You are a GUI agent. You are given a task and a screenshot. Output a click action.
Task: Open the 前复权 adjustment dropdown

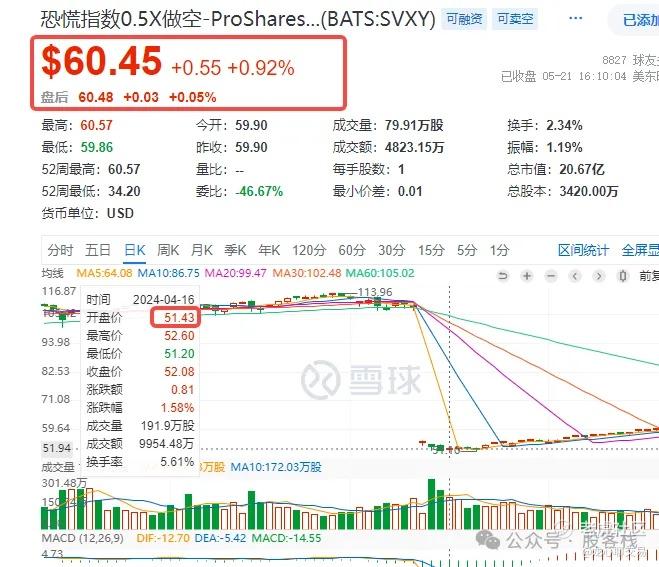point(649,276)
